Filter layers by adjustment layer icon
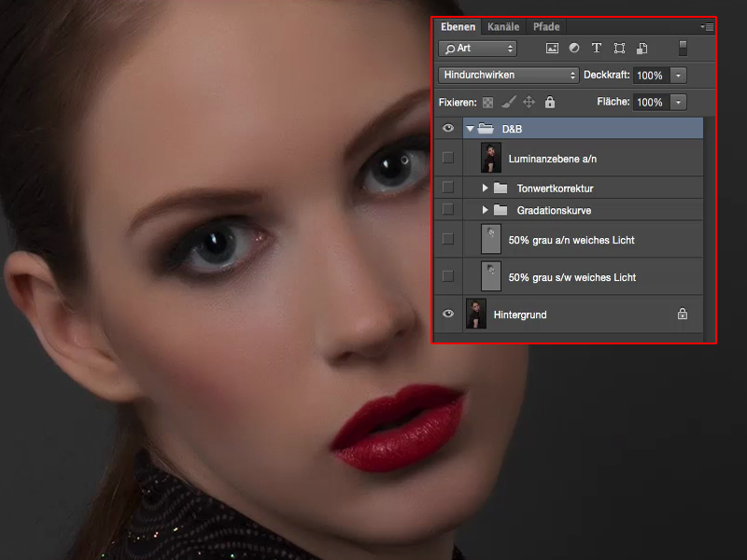Viewport: 747px width, 560px height. 574,48
